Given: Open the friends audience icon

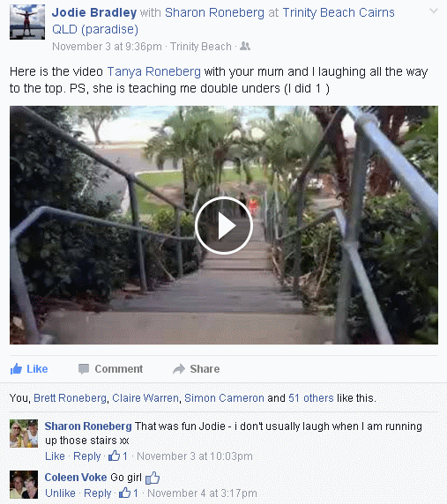Looking at the screenshot, I should point(245,47).
